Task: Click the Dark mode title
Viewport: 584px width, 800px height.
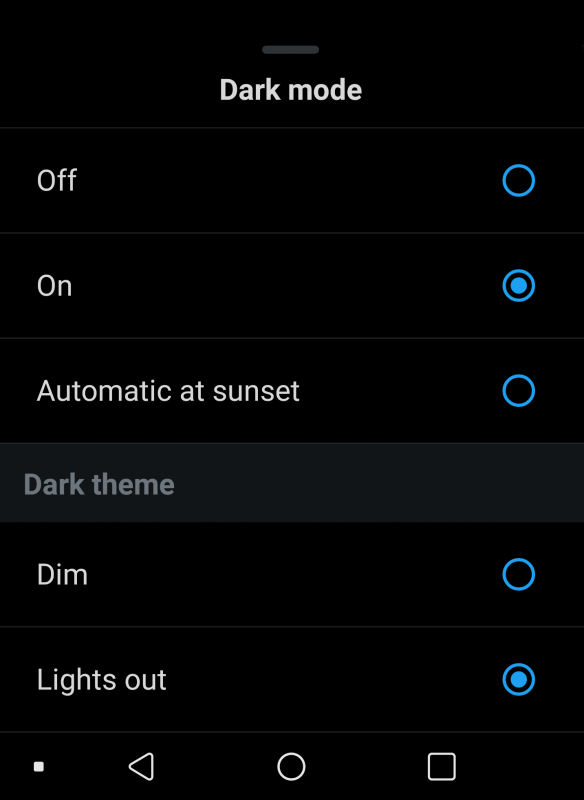Action: [291, 90]
